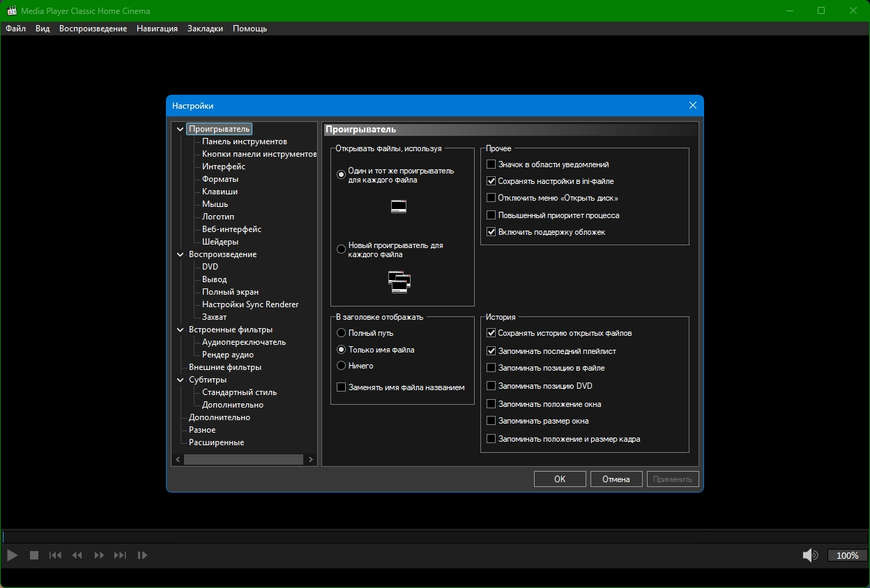Click the fast-forward (increase speed) icon
Viewport: 870px width, 588px height.
[x=99, y=555]
